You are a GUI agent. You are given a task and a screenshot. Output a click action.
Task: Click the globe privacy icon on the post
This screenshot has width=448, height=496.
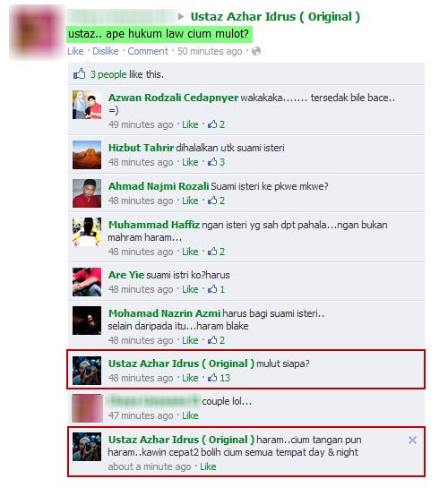tap(256, 51)
